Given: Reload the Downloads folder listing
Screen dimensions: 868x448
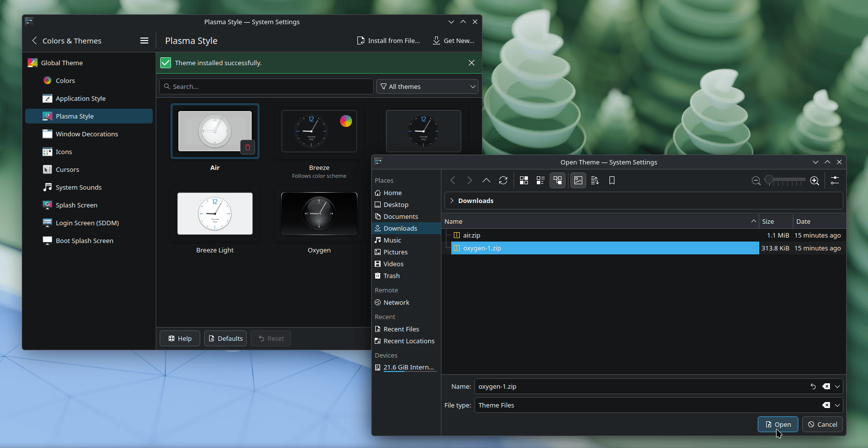Looking at the screenshot, I should [503, 180].
